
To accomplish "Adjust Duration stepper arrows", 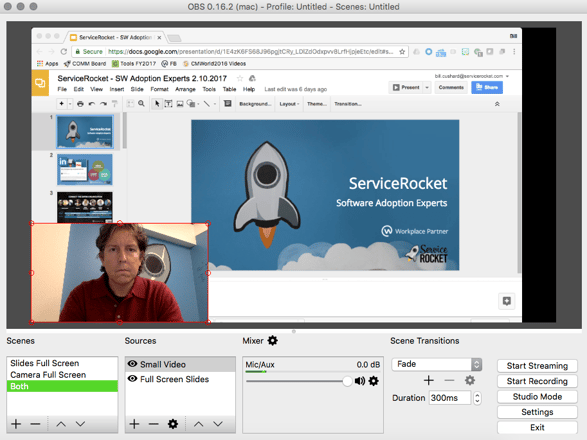I will [477, 398].
